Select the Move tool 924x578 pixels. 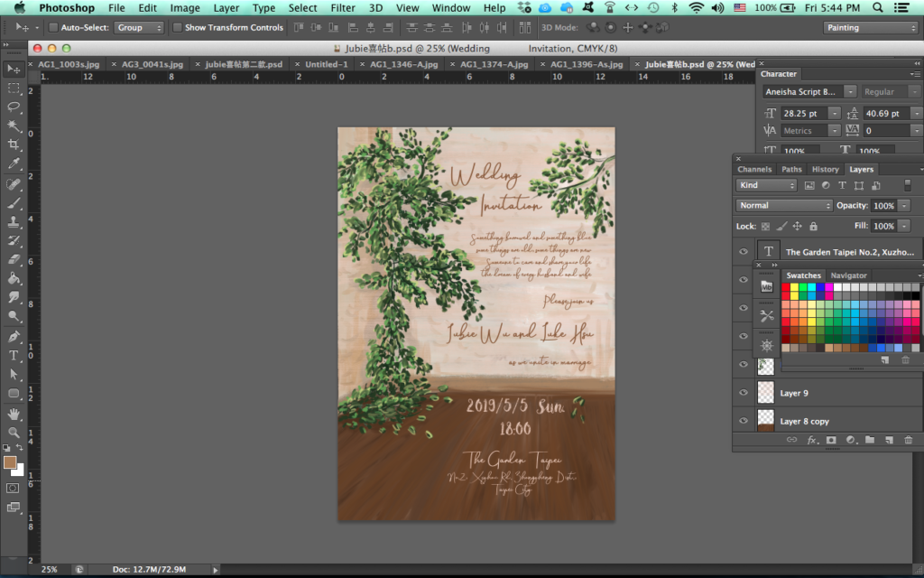14,69
